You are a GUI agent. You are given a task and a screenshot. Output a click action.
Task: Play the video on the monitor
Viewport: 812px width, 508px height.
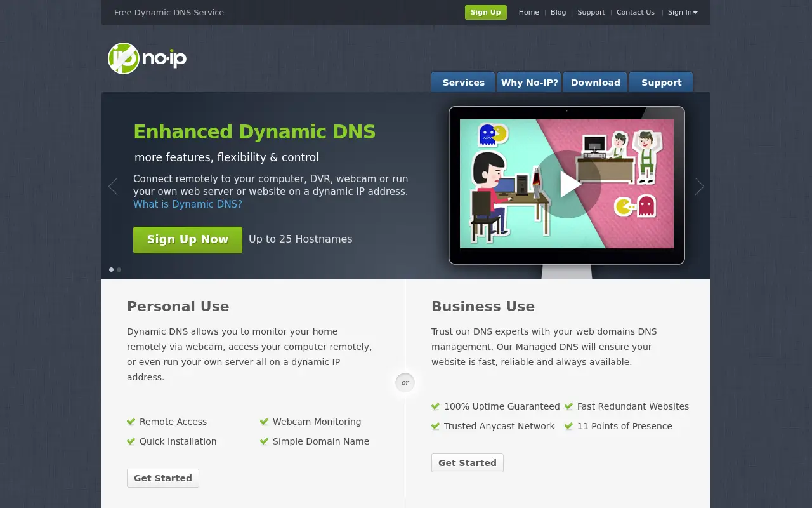[x=567, y=184]
